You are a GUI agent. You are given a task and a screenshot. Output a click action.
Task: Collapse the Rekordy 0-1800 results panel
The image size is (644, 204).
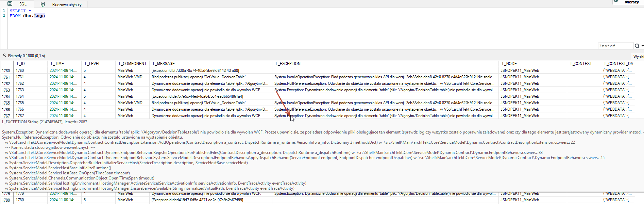click(x=4, y=56)
